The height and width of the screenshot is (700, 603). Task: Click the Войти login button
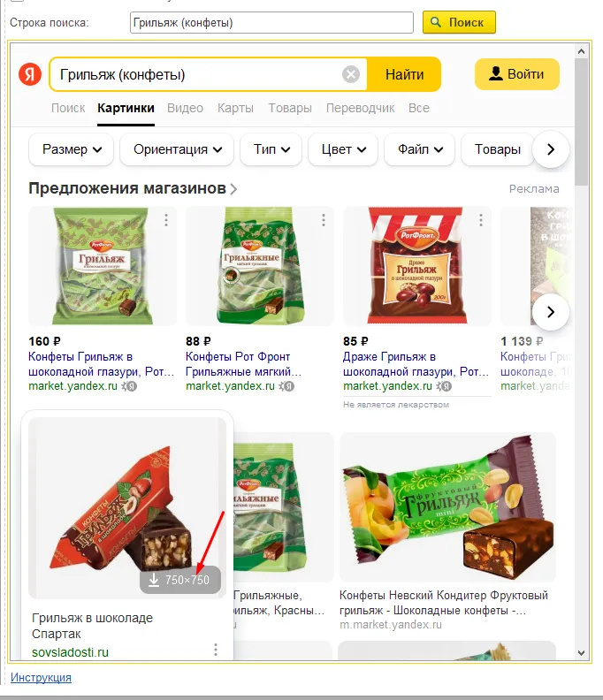[x=517, y=74]
